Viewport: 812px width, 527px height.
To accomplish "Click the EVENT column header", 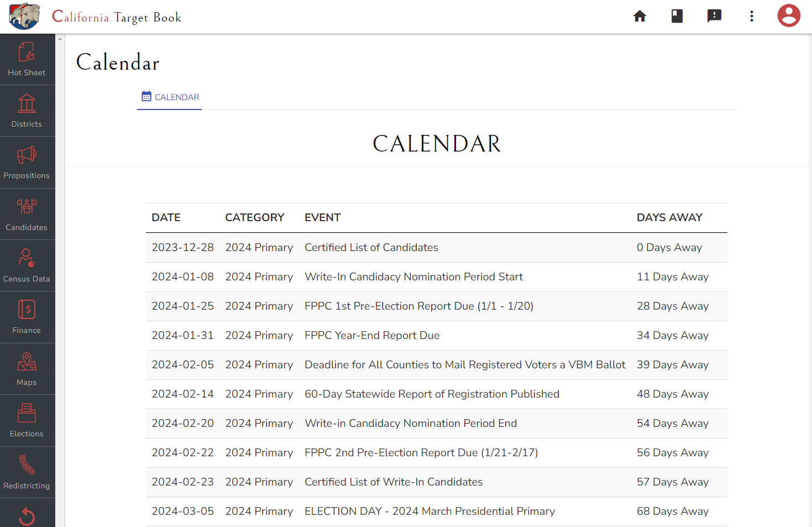I will (x=323, y=218).
